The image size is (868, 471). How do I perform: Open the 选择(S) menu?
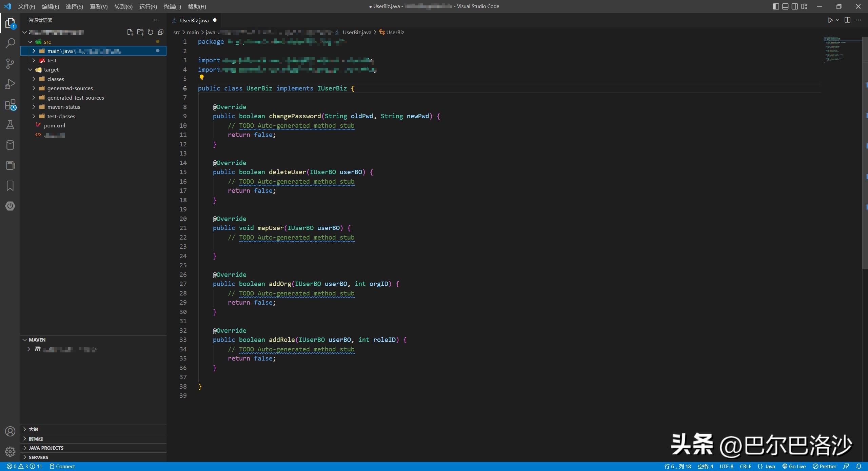coord(74,6)
